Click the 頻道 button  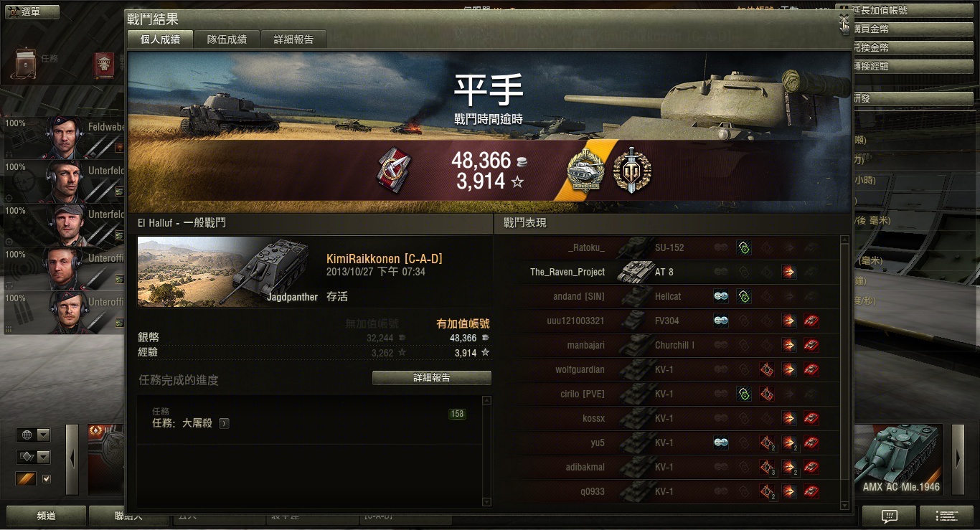point(46,516)
